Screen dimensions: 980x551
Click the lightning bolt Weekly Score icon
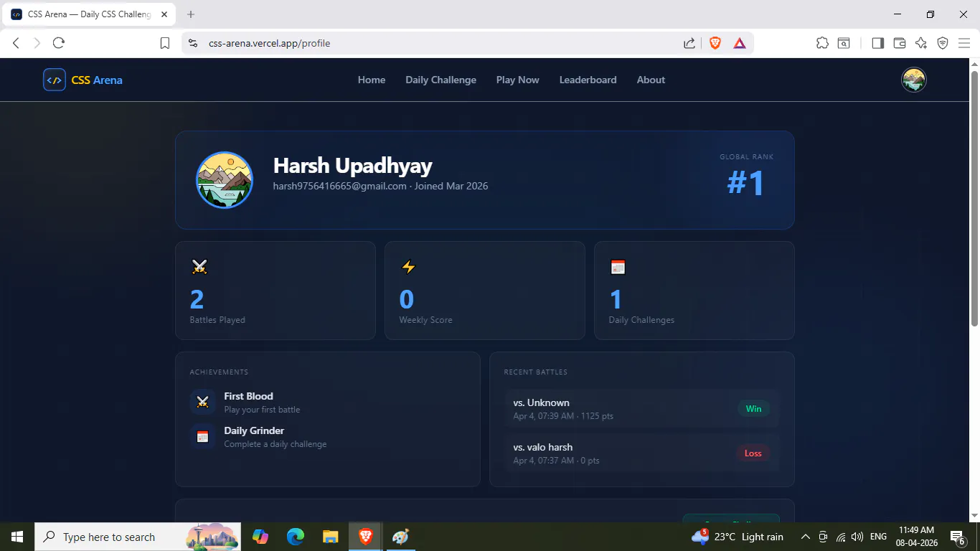(408, 267)
